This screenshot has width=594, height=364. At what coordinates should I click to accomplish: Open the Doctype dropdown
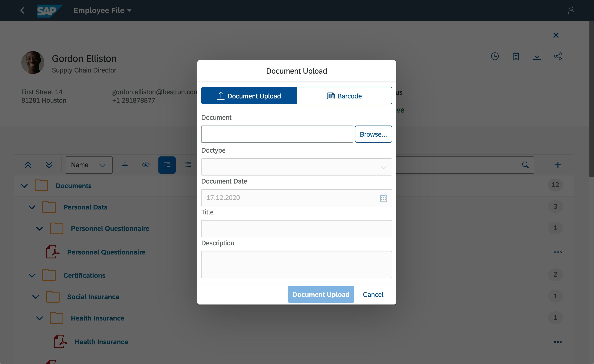(383, 167)
